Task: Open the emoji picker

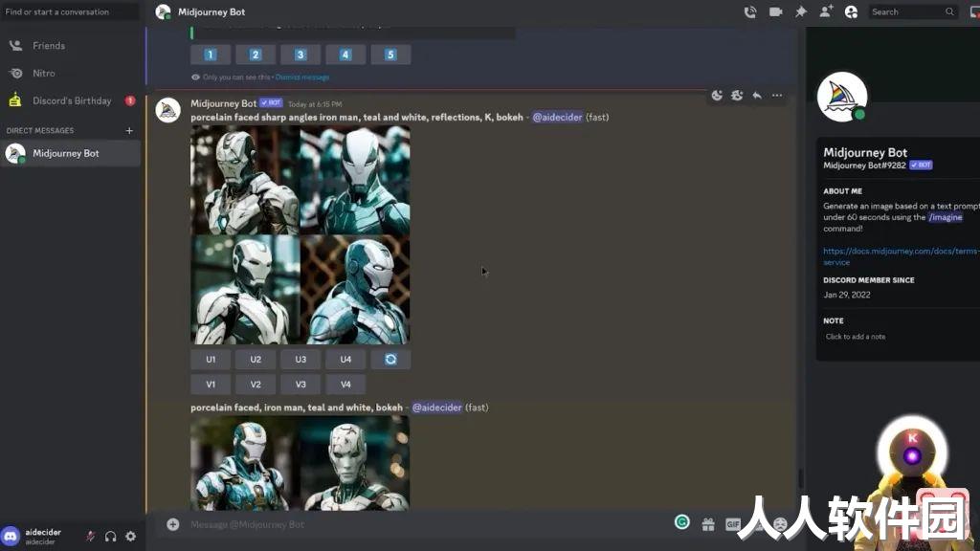Action: [x=780, y=525]
